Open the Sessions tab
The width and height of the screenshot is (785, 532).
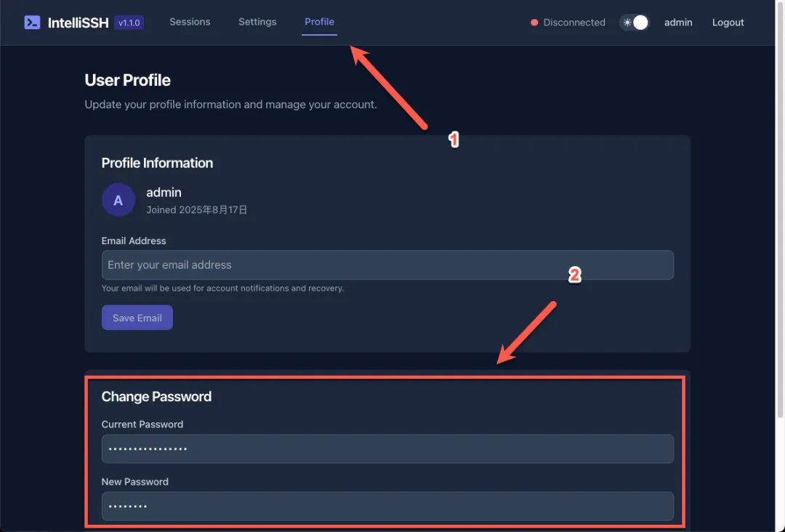pos(190,22)
